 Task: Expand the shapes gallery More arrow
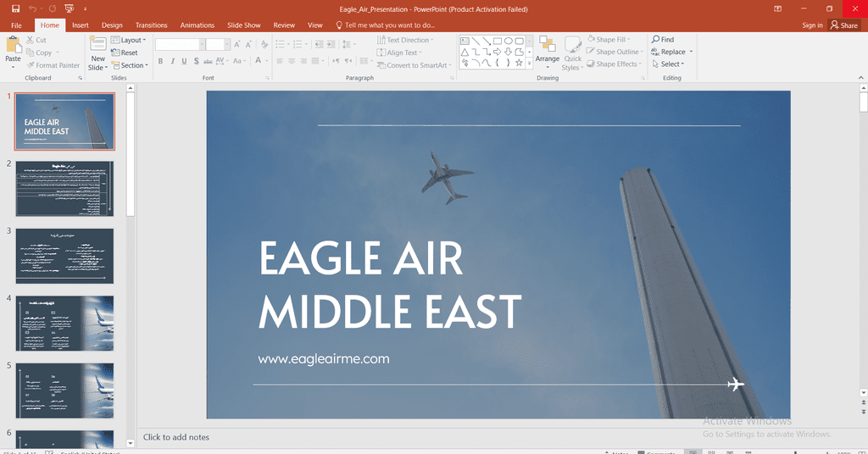click(x=529, y=64)
